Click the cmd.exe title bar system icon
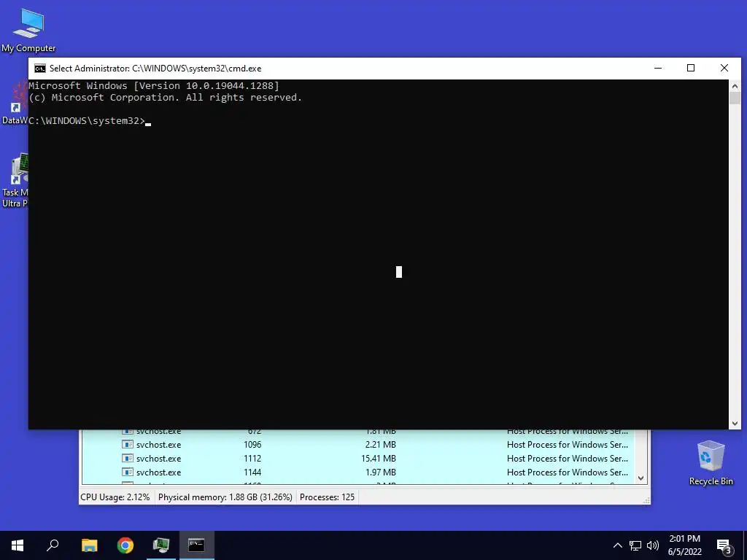747x560 pixels. [x=40, y=68]
